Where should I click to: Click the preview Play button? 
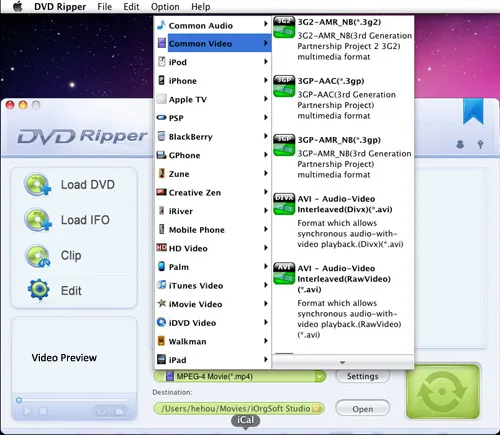coord(27,411)
